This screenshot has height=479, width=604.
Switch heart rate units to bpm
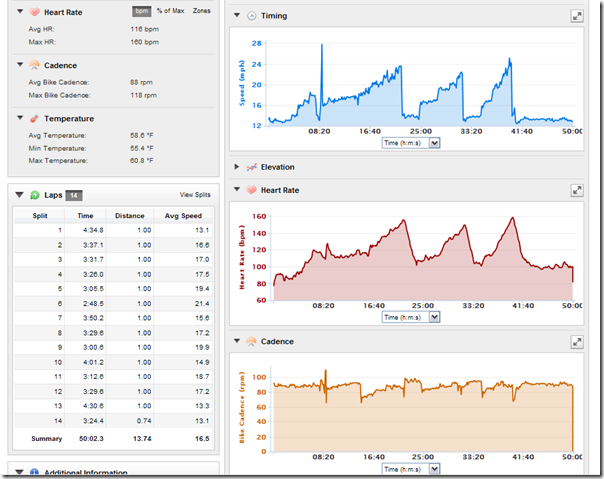(x=142, y=10)
